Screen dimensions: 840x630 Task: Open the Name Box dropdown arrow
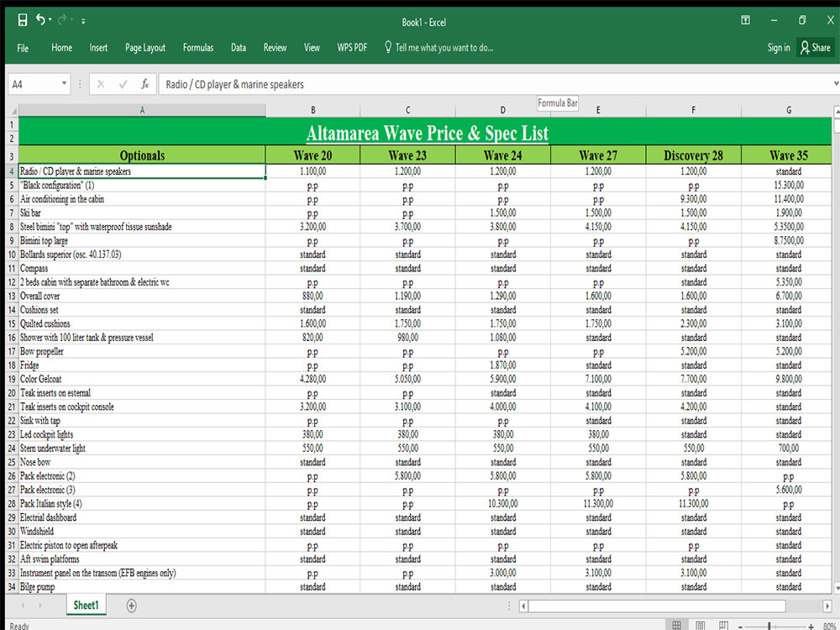coord(65,84)
